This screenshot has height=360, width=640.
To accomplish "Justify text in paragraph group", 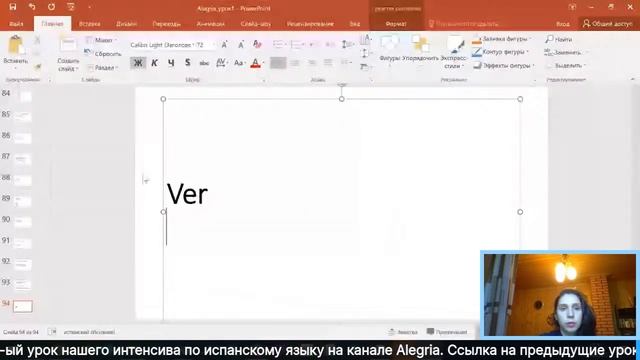I will (x=328, y=63).
